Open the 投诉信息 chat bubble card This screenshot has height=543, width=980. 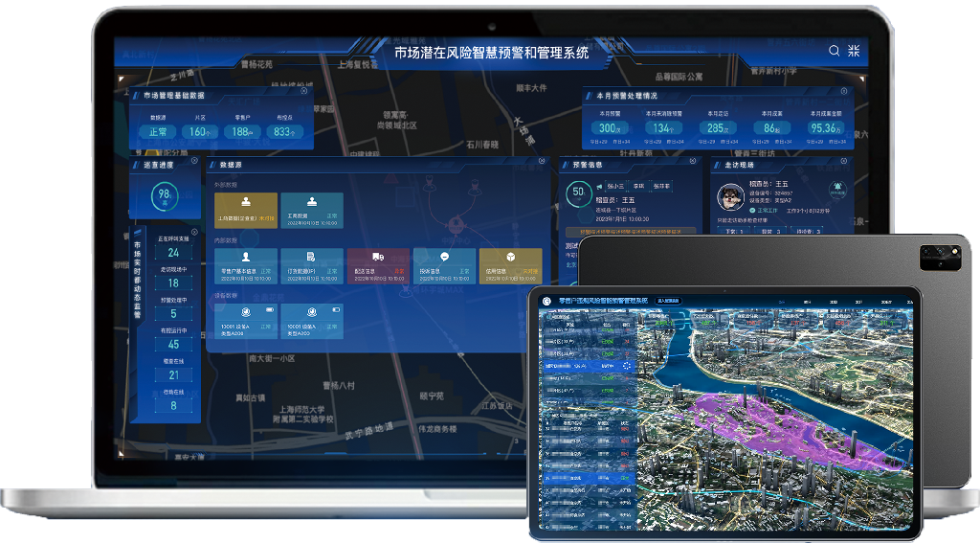(x=443, y=265)
